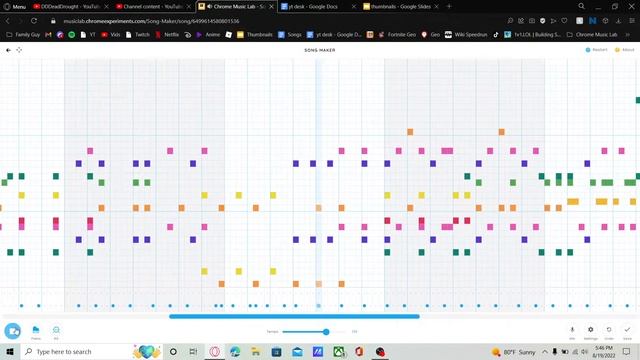640x360 pixels.
Task: Click the Tempo slider handle
Action: (x=326, y=332)
